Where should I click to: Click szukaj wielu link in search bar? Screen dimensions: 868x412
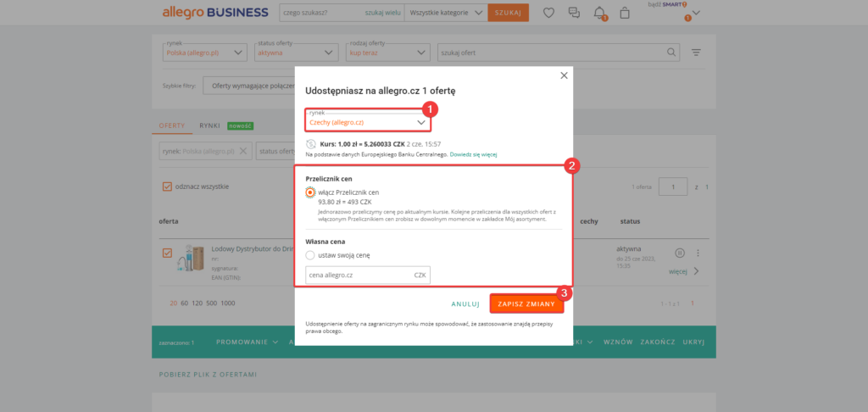(383, 13)
